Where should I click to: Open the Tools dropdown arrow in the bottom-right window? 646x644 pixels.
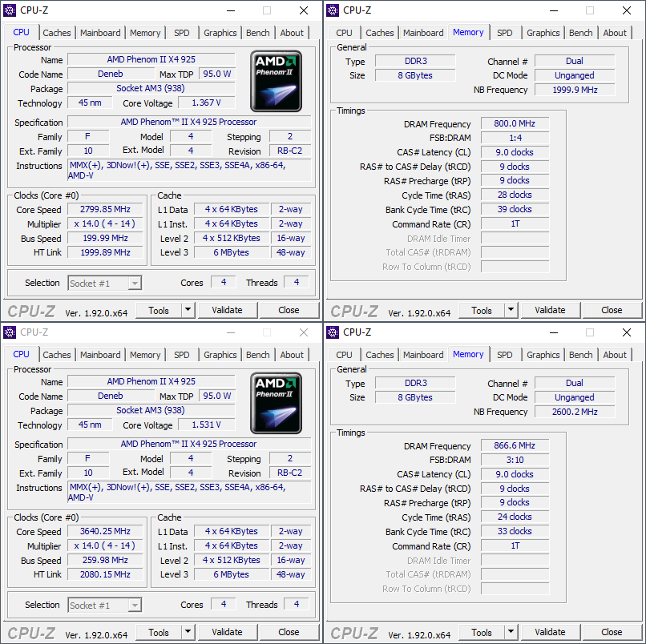click(x=511, y=632)
